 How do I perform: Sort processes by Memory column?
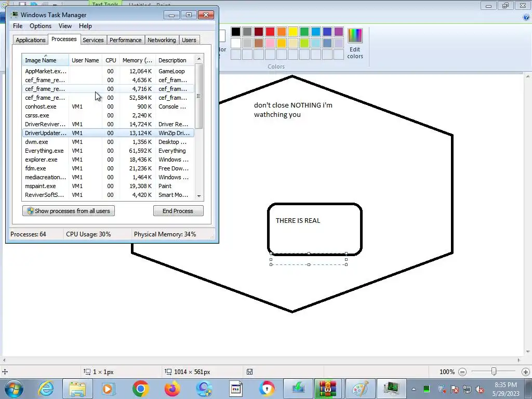137,60
